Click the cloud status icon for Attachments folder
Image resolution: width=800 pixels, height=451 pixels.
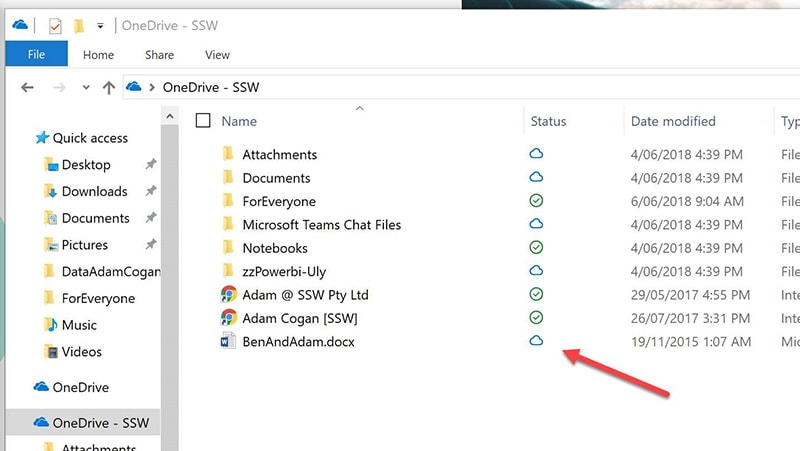pos(536,154)
